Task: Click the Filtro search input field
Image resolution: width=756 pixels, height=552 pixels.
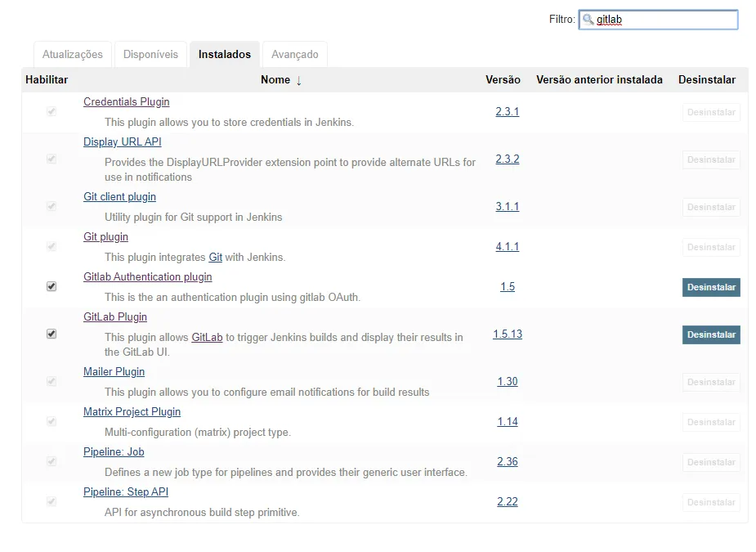Action: point(664,20)
